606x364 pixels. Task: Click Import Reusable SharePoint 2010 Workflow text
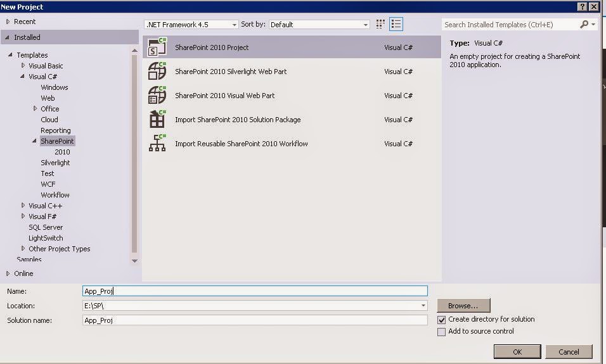coord(241,144)
